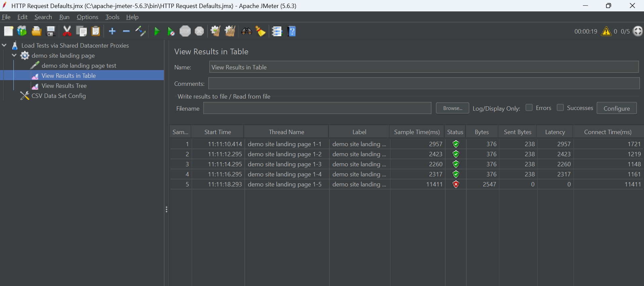Viewport: 644px width, 286px height.
Task: Save the test plan with disk icon
Action: pyautogui.click(x=51, y=31)
